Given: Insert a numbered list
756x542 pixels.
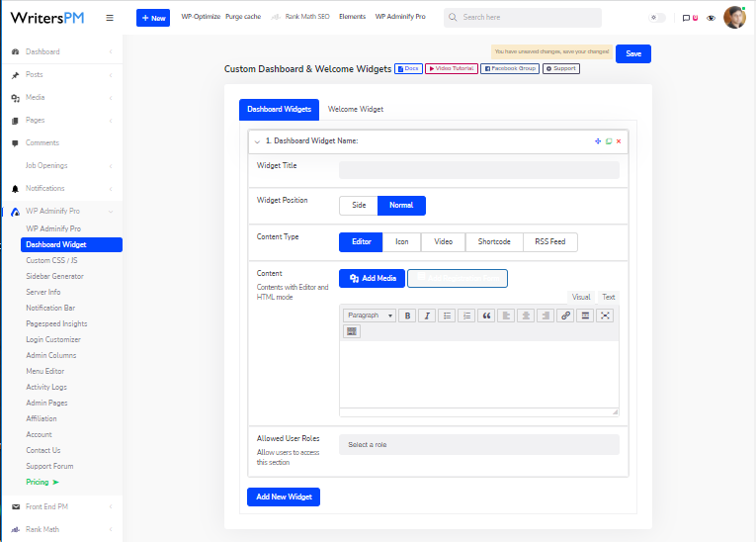Looking at the screenshot, I should [466, 316].
